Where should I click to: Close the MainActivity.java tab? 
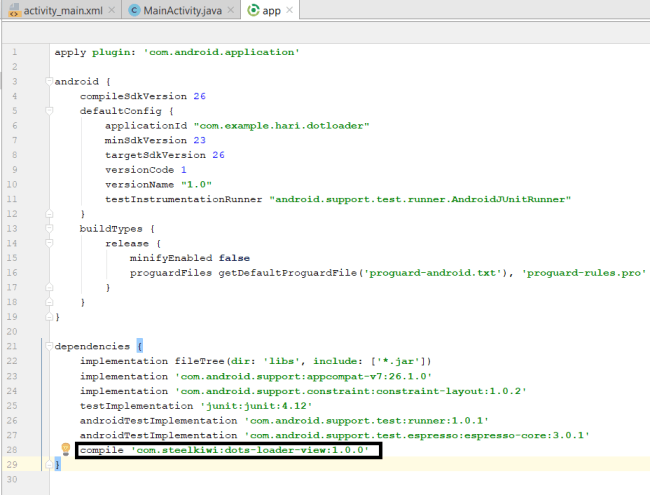coord(231,10)
